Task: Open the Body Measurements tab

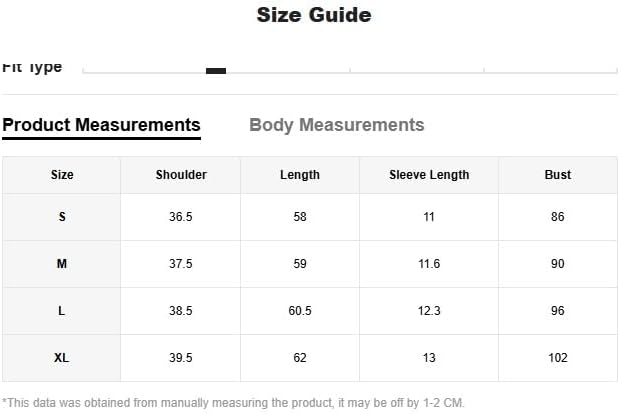Action: pos(336,125)
